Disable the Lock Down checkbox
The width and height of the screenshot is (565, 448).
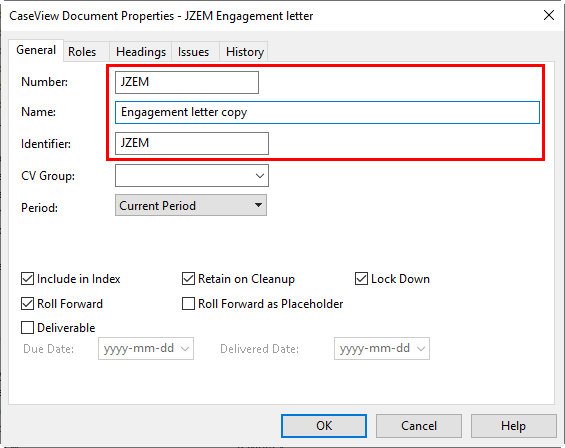361,279
